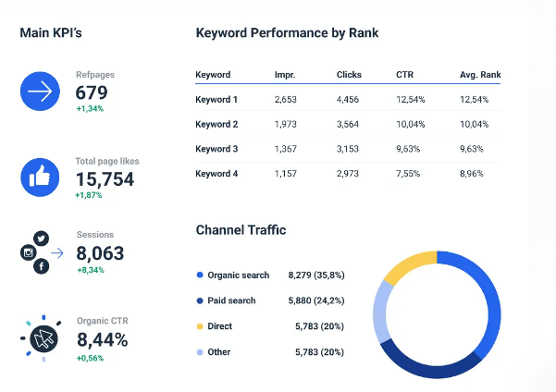This screenshot has height=392, width=556.
Task: Select the Paid search legend dot
Action: (x=200, y=300)
